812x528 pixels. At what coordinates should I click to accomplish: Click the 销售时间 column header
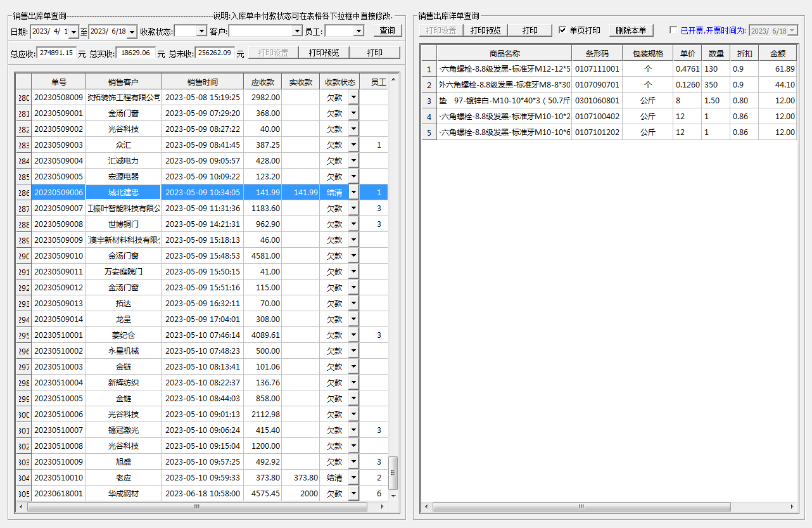tap(203, 81)
